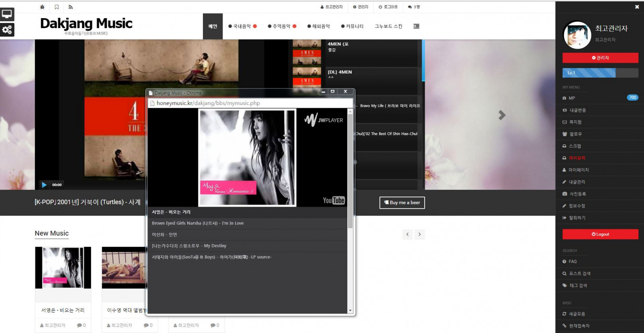Open the 이수영 thumbnail under New Music
Viewport: 644px width, 333px height.
click(124, 267)
